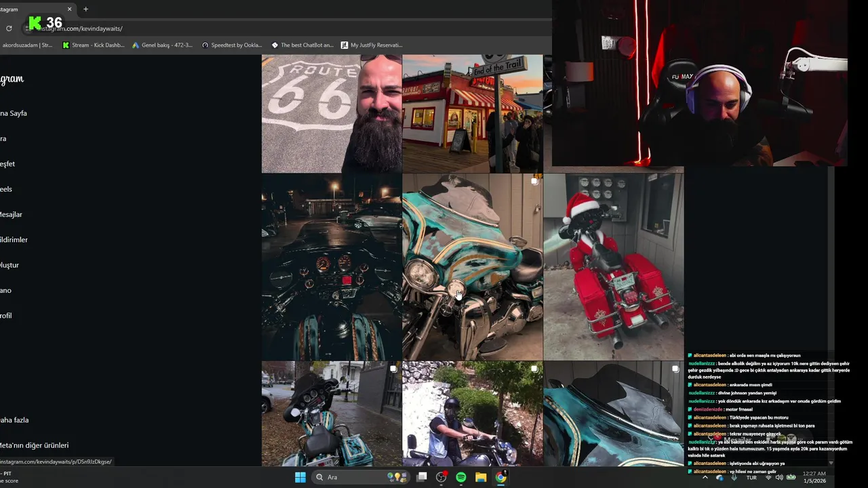Viewport: 868px width, 488px height.
Task: Expand 'Daha fazla' menu in sidebar
Action: click(x=14, y=420)
